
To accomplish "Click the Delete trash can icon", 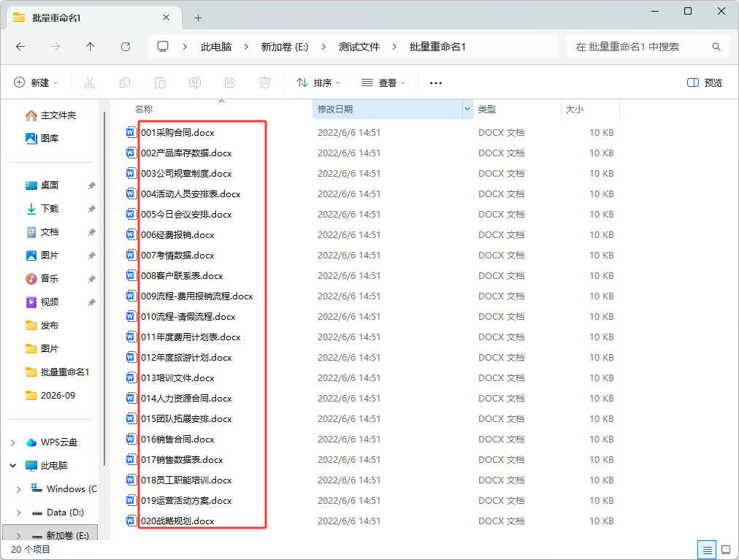I will (x=265, y=83).
